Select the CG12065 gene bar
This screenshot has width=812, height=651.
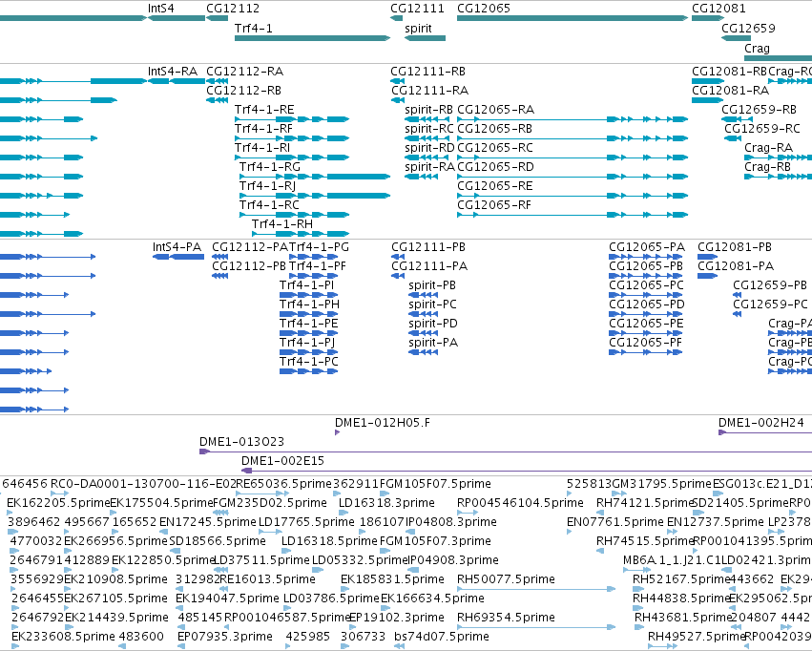573,18
